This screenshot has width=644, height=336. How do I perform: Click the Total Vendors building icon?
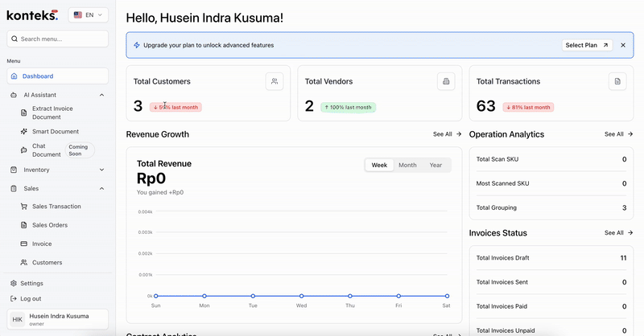pos(446,81)
